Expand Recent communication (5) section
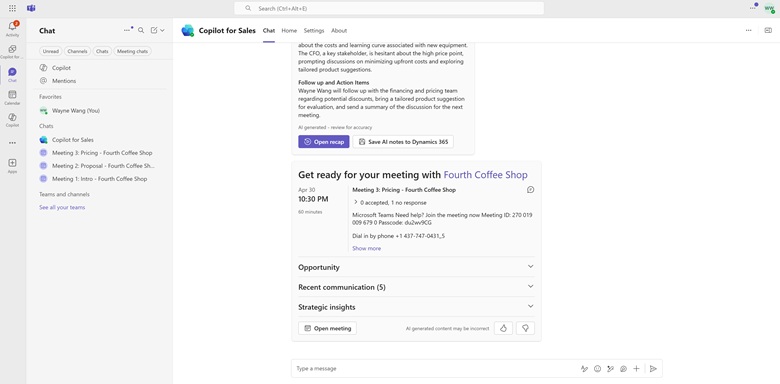This screenshot has height=384, width=780. pyautogui.click(x=416, y=287)
